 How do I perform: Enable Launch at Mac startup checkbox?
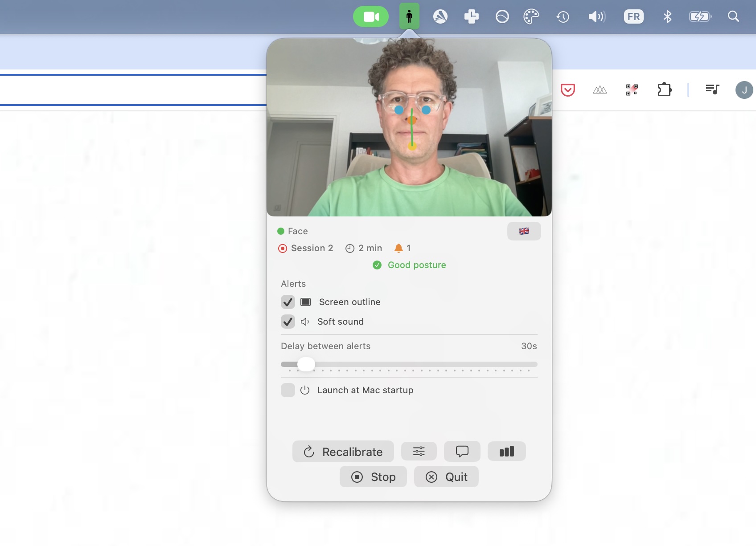[x=288, y=390]
